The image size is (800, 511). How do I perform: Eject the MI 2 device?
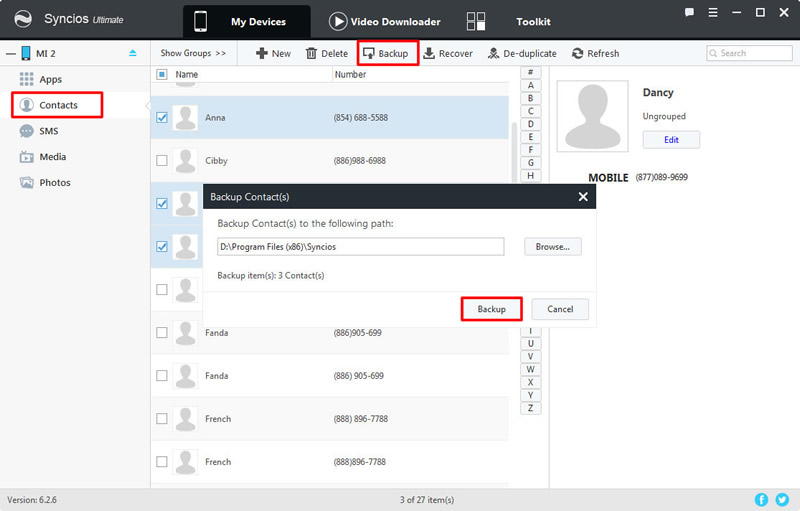click(x=133, y=53)
